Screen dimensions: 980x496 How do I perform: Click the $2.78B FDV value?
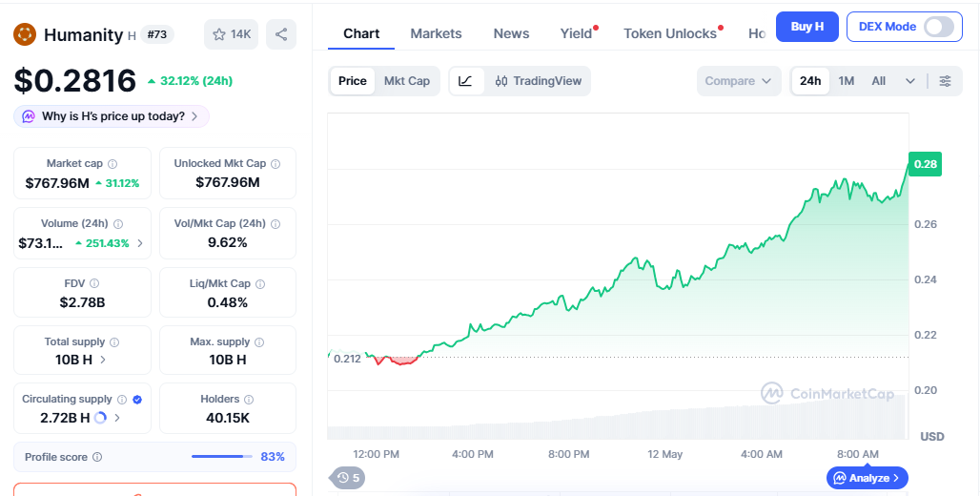83,302
